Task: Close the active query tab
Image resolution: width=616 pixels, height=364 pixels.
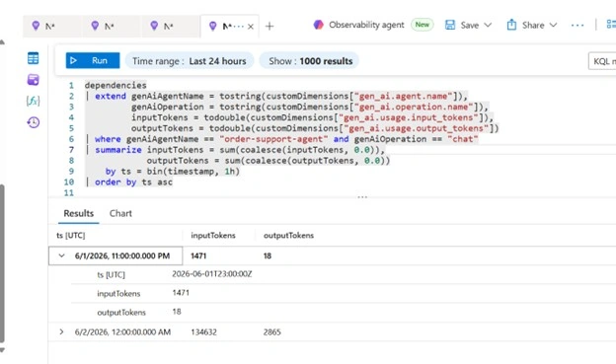Action: [x=251, y=27]
